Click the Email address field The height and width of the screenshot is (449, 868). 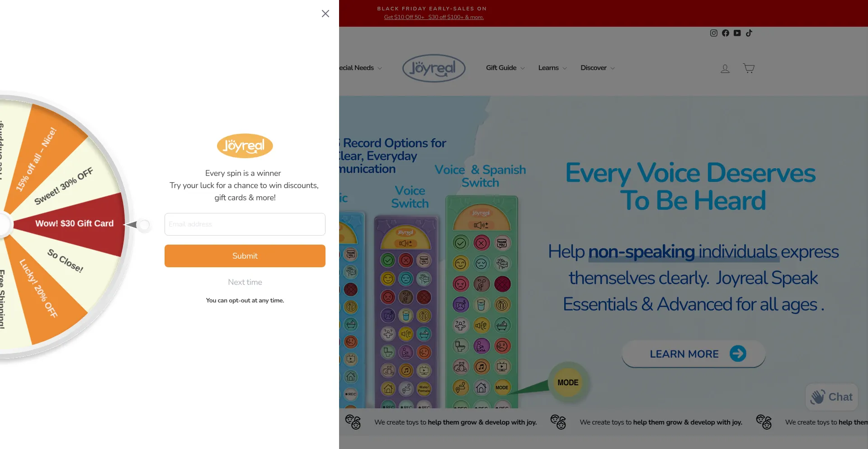(x=245, y=224)
